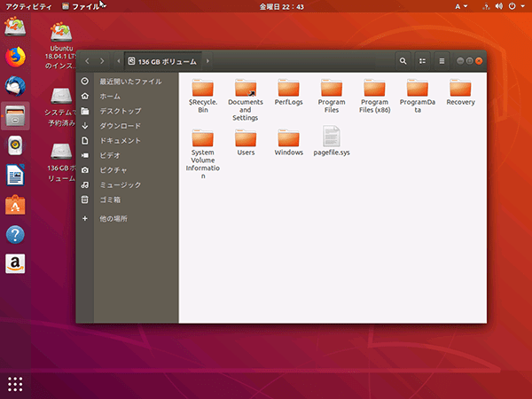Open ゴミ箱 from the sidebar
Image resolution: width=532 pixels, height=399 pixels.
pos(111,199)
